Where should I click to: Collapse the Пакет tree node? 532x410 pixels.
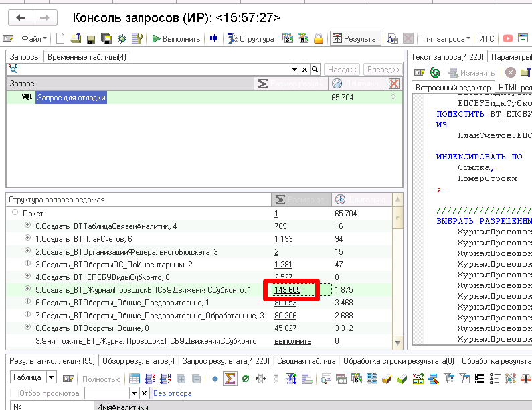click(x=15, y=213)
